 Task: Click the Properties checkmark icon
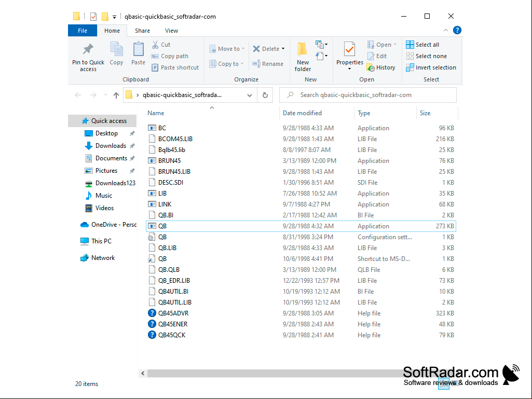click(x=349, y=49)
